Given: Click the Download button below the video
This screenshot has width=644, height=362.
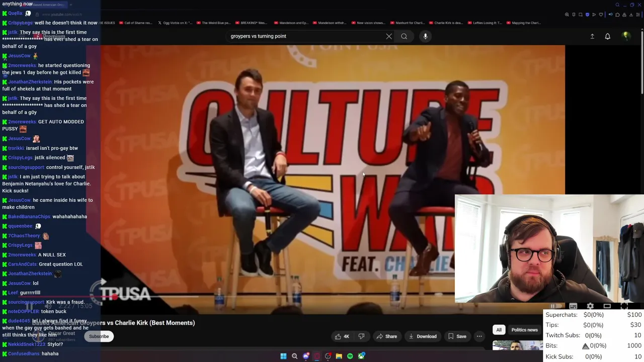Looking at the screenshot, I should click(423, 336).
